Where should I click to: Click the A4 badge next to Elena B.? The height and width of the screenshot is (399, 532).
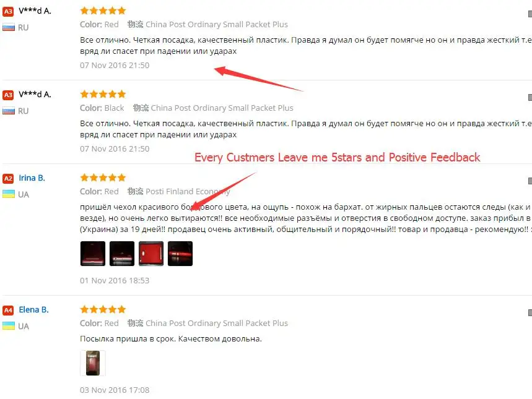(8, 310)
